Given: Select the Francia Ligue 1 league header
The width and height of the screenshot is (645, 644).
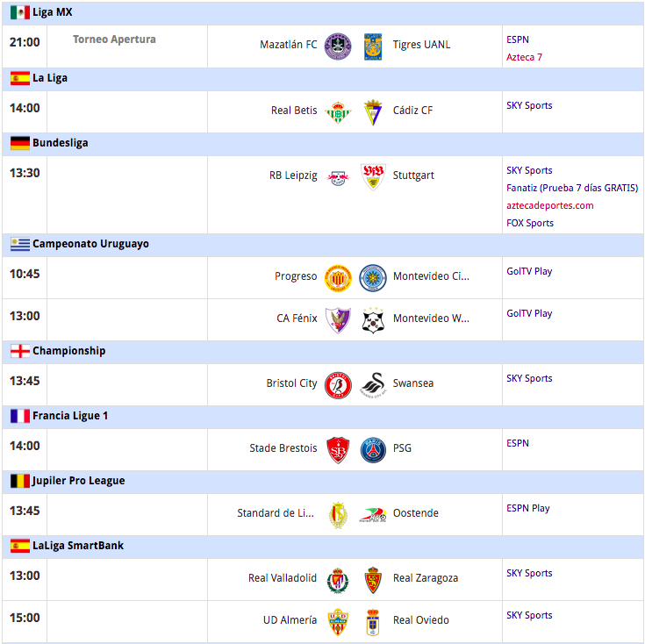Looking at the screenshot, I should tap(70, 416).
